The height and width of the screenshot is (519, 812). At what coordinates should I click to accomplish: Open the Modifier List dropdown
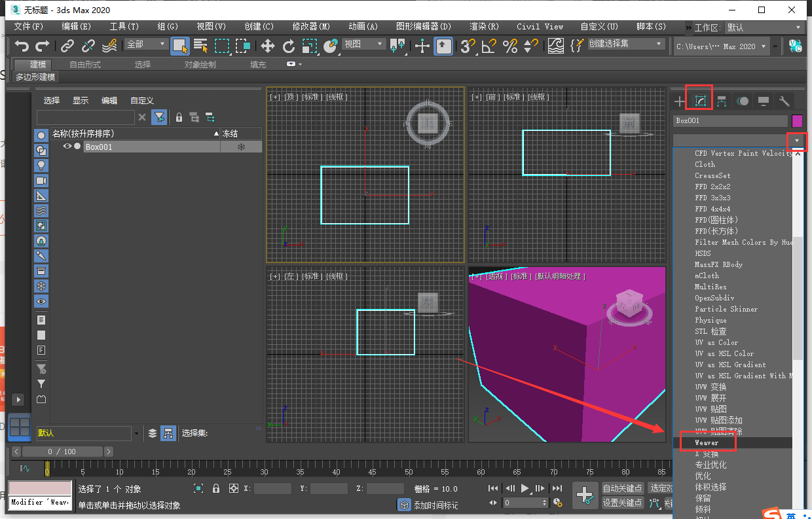(x=797, y=139)
